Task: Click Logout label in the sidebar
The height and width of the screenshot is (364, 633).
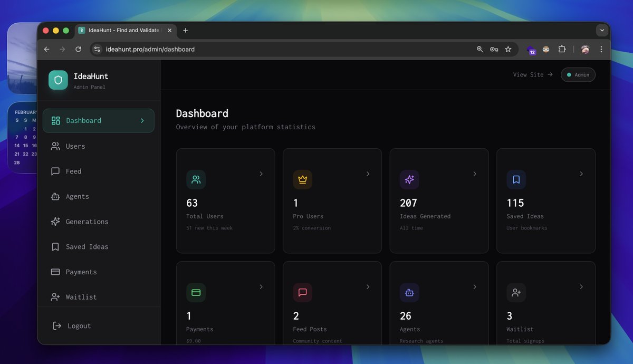Action: pos(79,326)
